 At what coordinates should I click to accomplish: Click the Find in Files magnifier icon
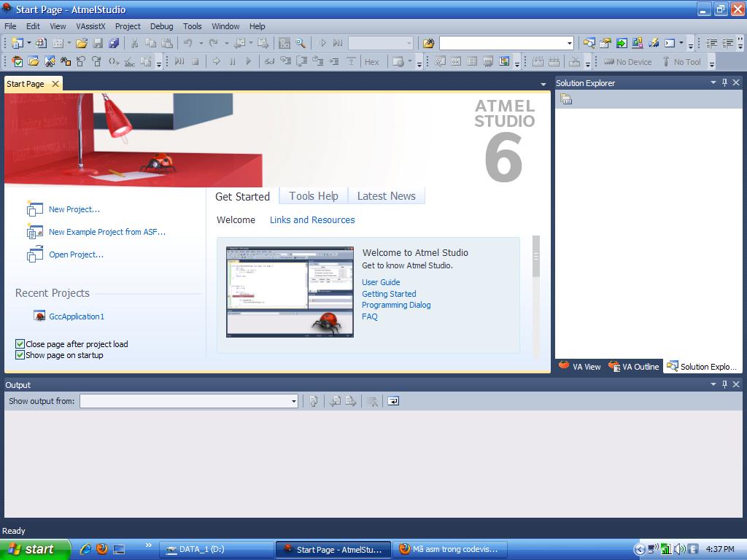(x=300, y=43)
